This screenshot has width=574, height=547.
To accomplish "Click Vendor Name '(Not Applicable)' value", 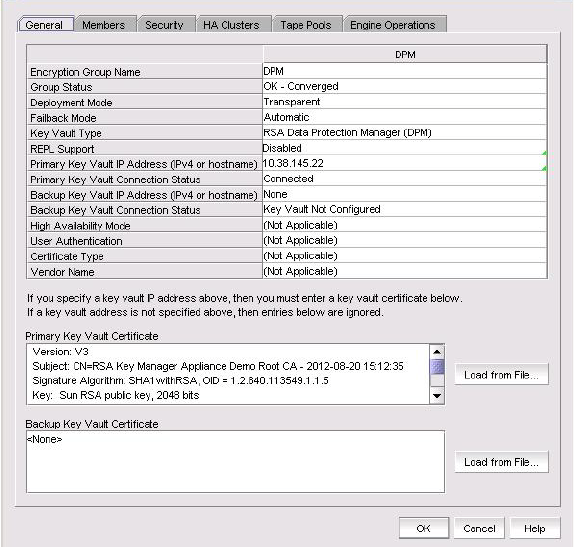I will point(405,271).
